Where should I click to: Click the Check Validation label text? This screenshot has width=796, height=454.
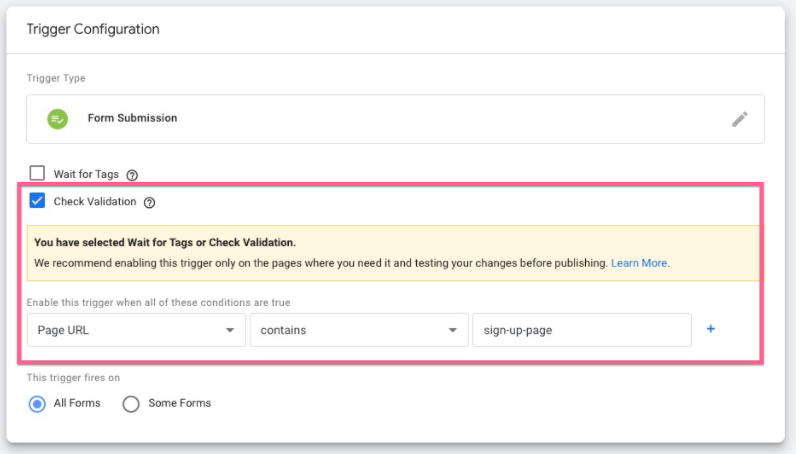(x=95, y=202)
